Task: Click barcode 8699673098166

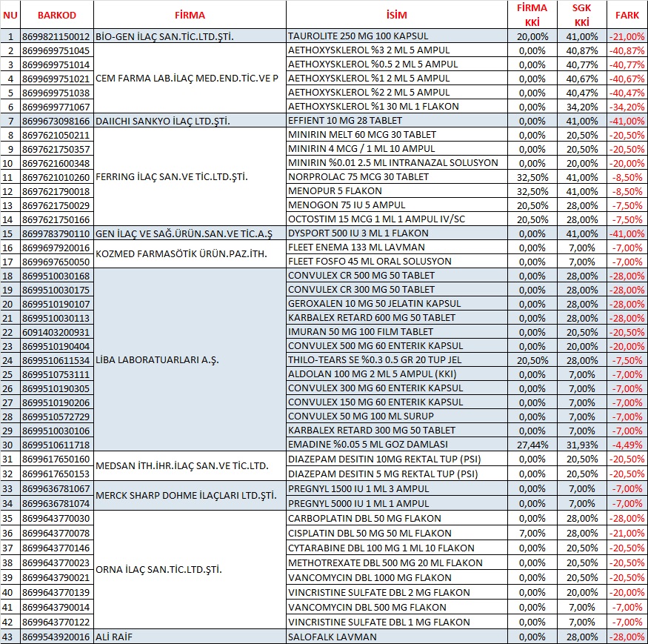Action: [56, 122]
